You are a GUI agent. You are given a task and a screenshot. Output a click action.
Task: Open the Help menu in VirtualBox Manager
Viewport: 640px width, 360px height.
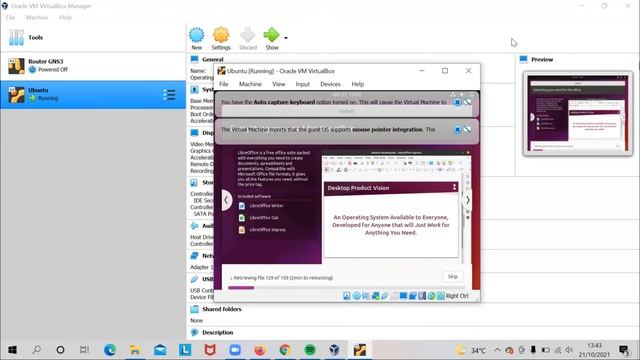tap(65, 18)
